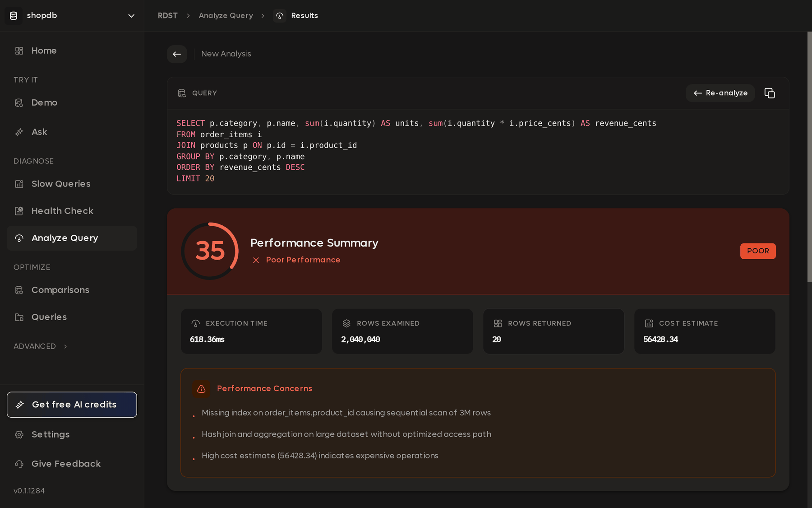Image resolution: width=812 pixels, height=508 pixels.
Task: Click the Cost Estimate chart icon
Action: click(x=649, y=323)
